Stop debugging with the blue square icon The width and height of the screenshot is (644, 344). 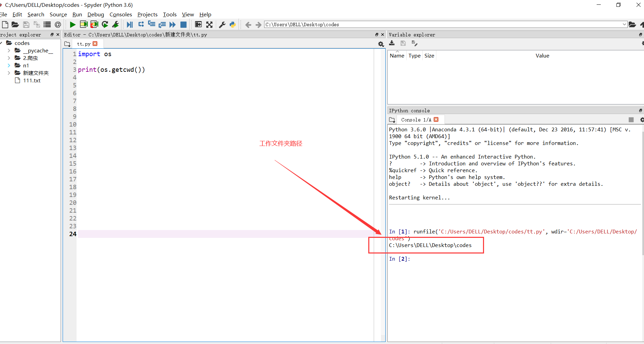[183, 24]
